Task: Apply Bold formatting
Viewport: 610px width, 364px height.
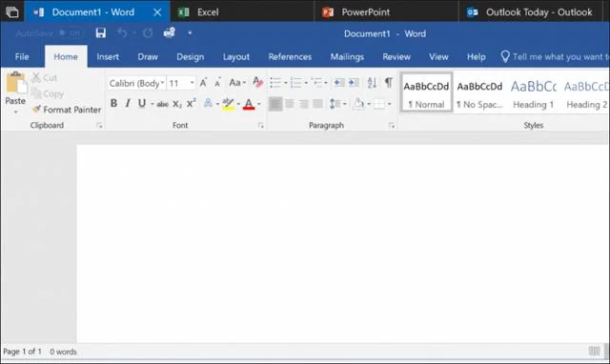Action: coord(113,104)
